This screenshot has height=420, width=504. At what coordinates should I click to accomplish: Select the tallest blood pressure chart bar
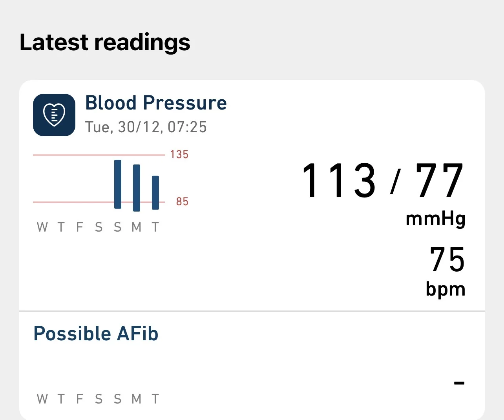[118, 184]
